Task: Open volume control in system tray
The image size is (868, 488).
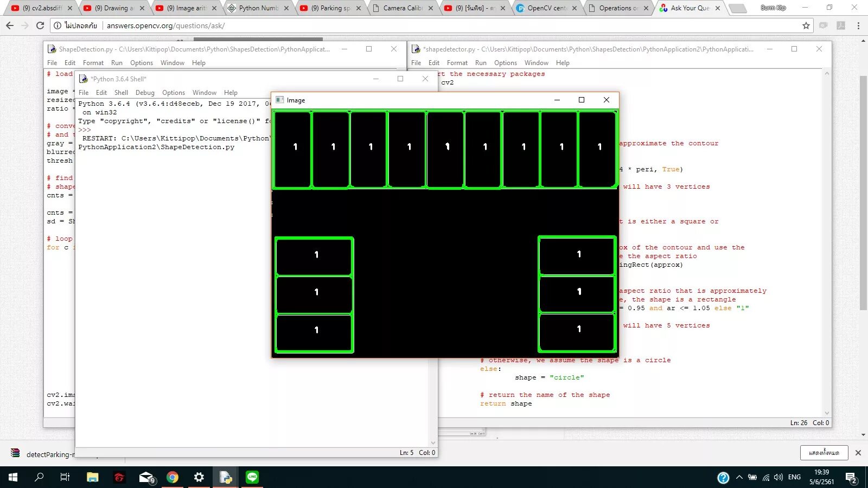Action: (778, 477)
